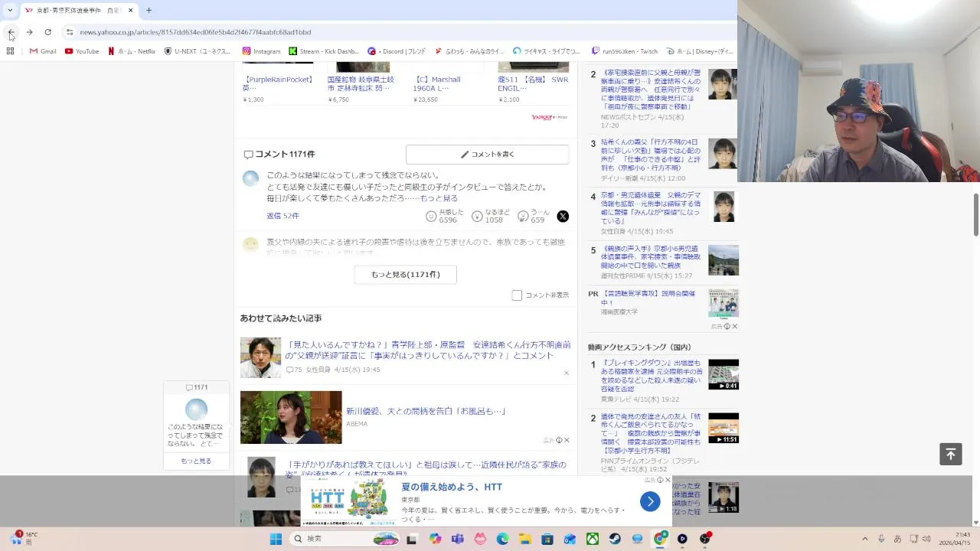980x551 pixels.
Task: Click the 共感した reaction icon
Action: click(x=431, y=217)
